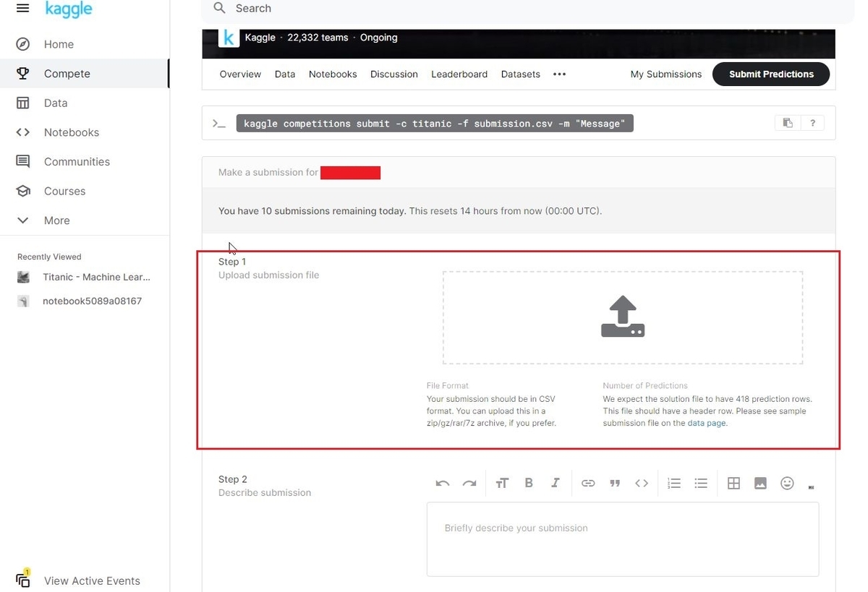Open the competition Data tab

coord(285,74)
